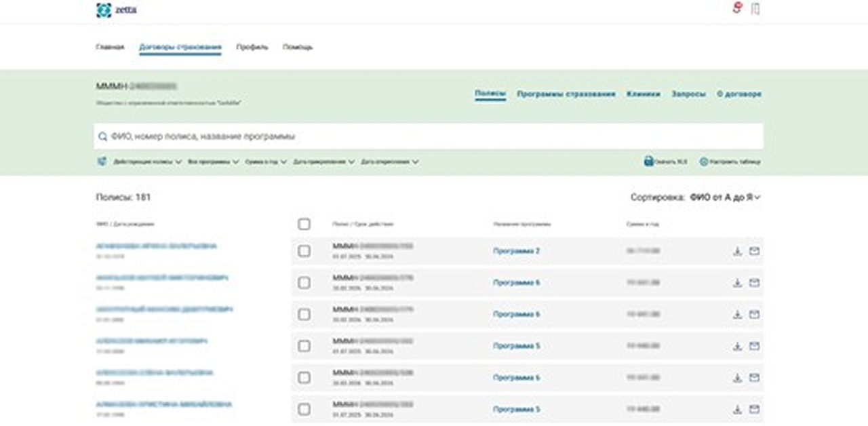
Task: Switch to 'Программы страхования' tab
Action: (x=566, y=94)
